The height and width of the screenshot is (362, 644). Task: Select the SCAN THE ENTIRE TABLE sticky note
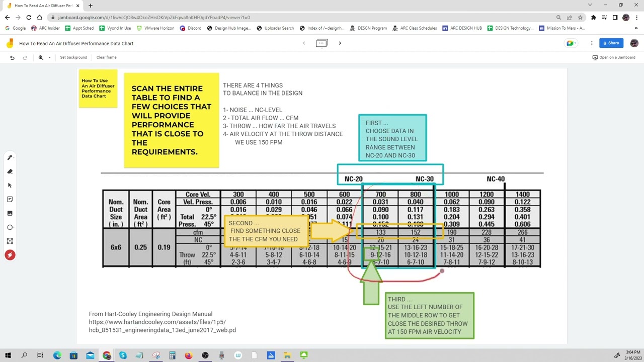[x=172, y=120]
